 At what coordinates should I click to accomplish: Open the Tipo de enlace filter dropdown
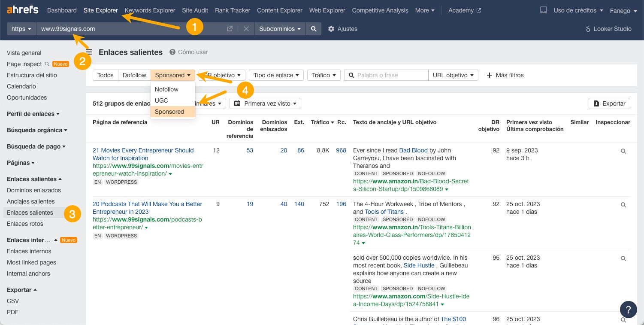(276, 75)
